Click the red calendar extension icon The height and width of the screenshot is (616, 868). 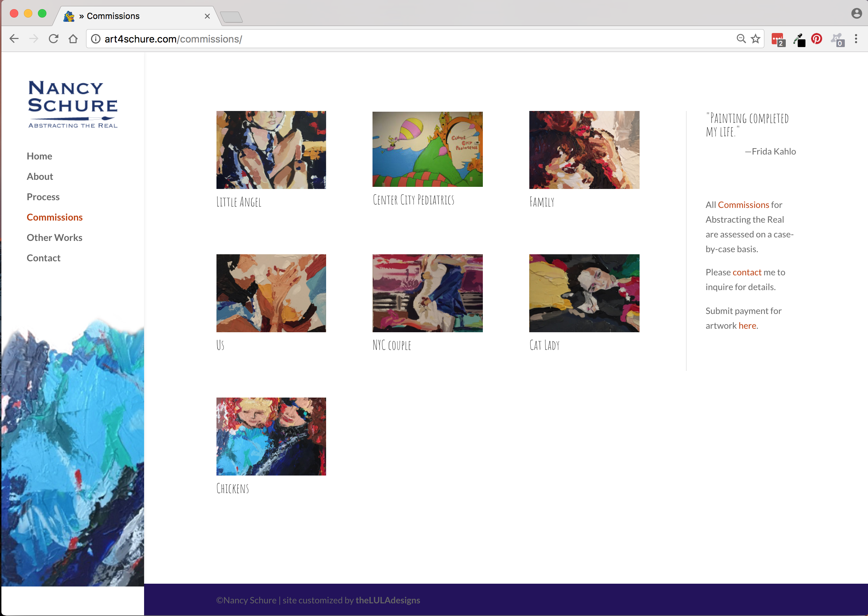(778, 40)
